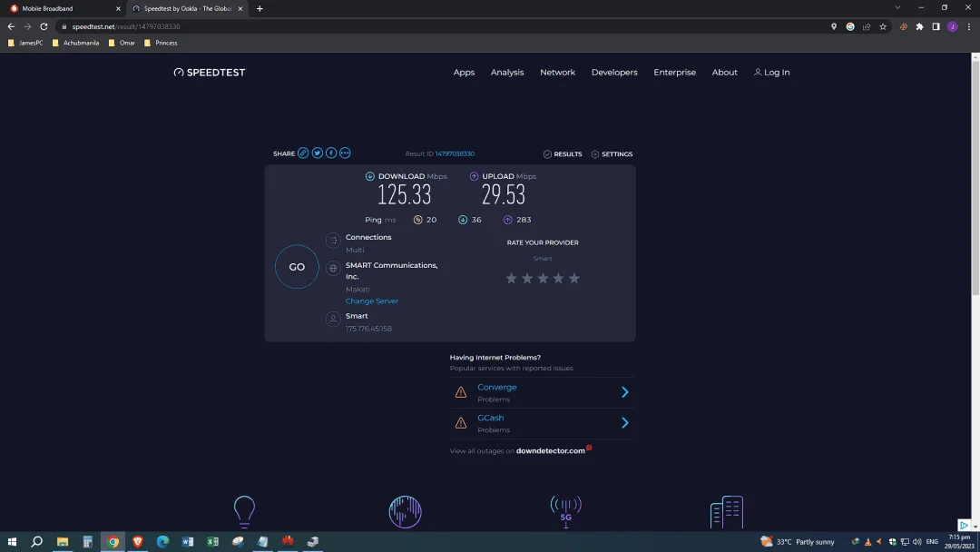Viewport: 980px width, 552px height.
Task: Switch to Mobile Broadband tab
Action: pyautogui.click(x=63, y=9)
